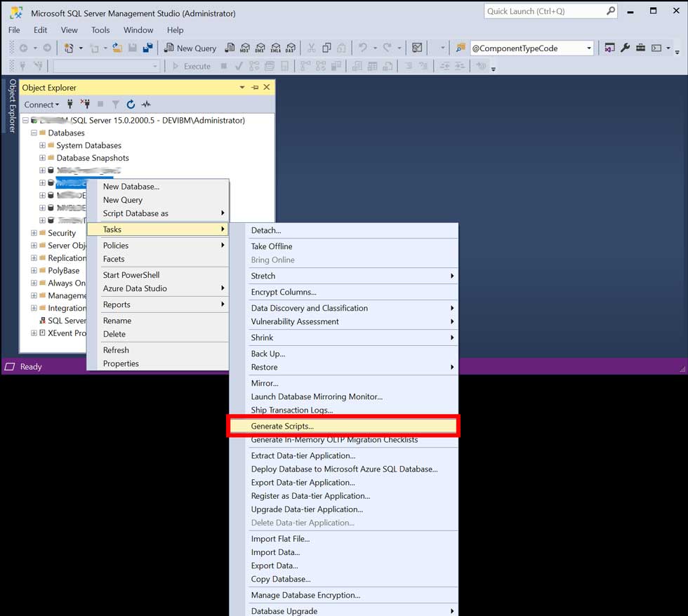
Task: Click the Save All icon
Action: click(x=148, y=48)
